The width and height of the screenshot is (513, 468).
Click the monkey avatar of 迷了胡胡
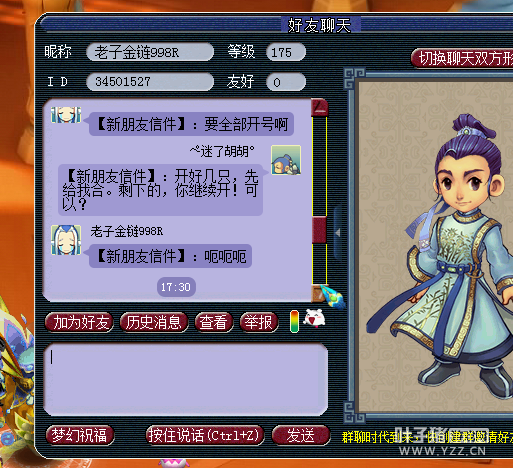(x=286, y=160)
